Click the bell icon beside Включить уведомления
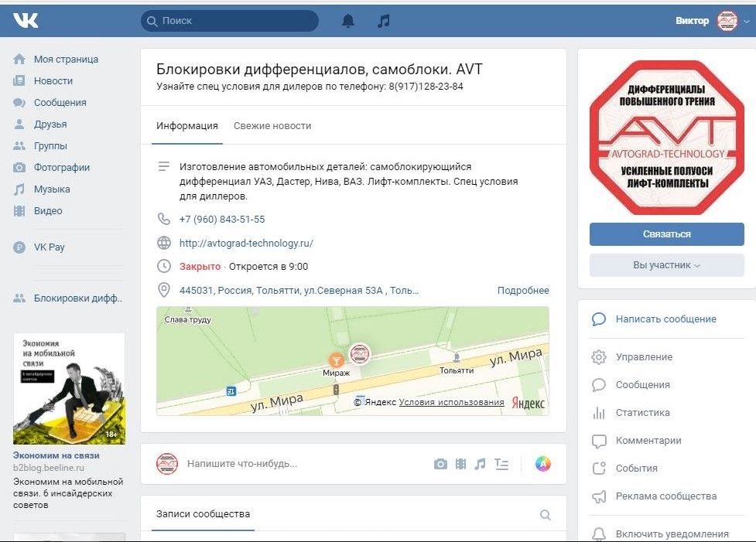 599,533
